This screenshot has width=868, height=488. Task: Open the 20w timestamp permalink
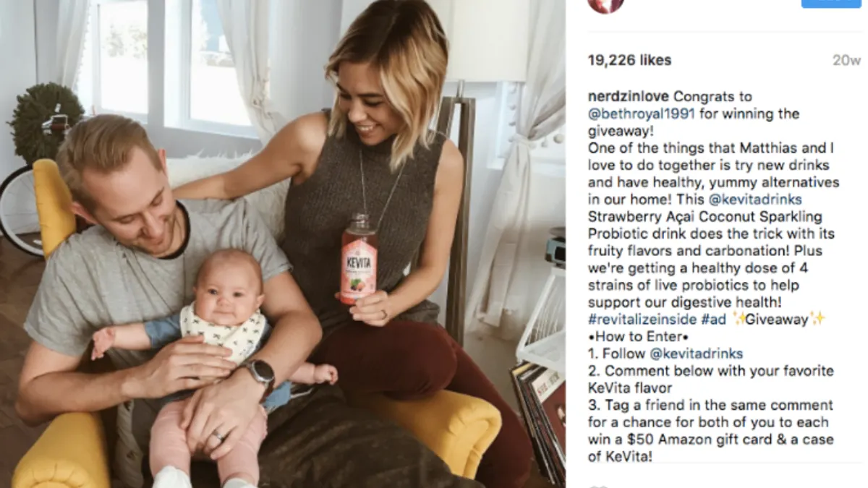coord(846,61)
